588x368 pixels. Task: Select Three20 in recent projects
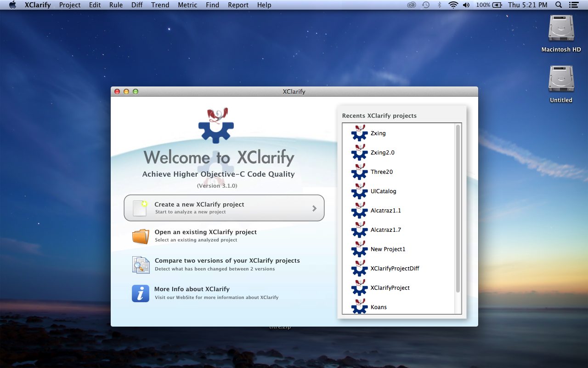coord(382,172)
